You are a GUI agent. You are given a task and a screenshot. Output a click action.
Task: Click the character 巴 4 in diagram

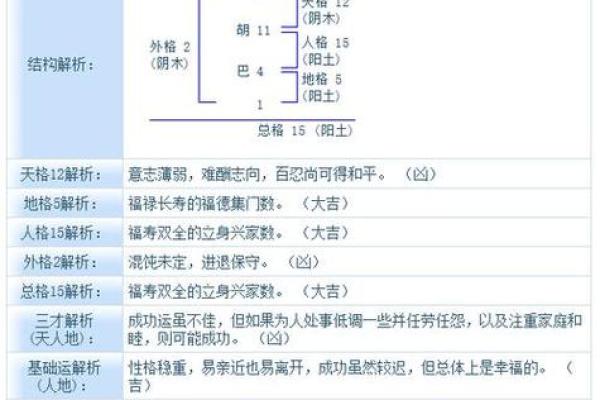(250, 71)
